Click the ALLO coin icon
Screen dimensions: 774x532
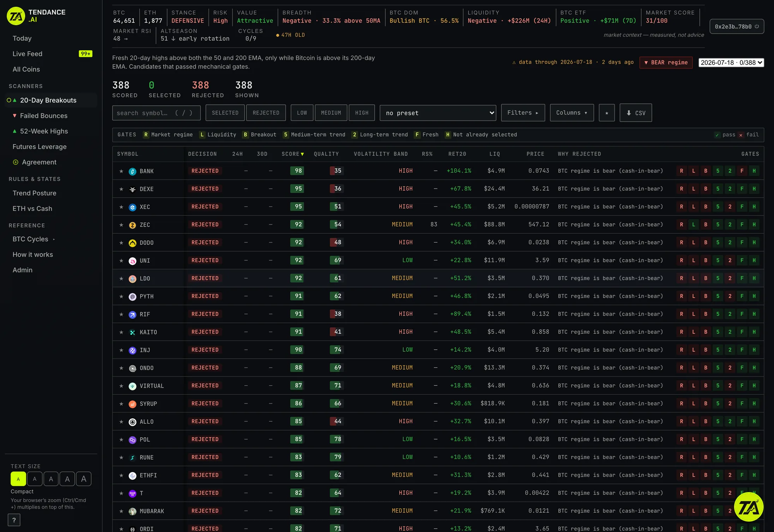[x=132, y=422]
